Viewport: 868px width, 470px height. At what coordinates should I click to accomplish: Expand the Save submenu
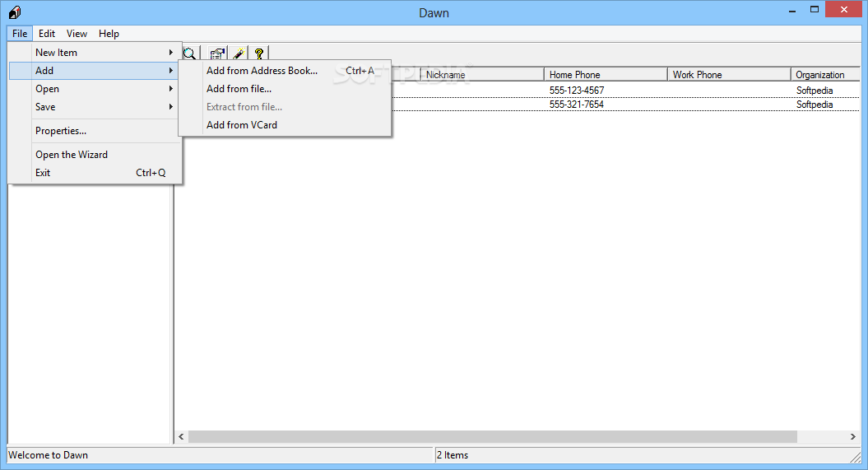(95, 107)
